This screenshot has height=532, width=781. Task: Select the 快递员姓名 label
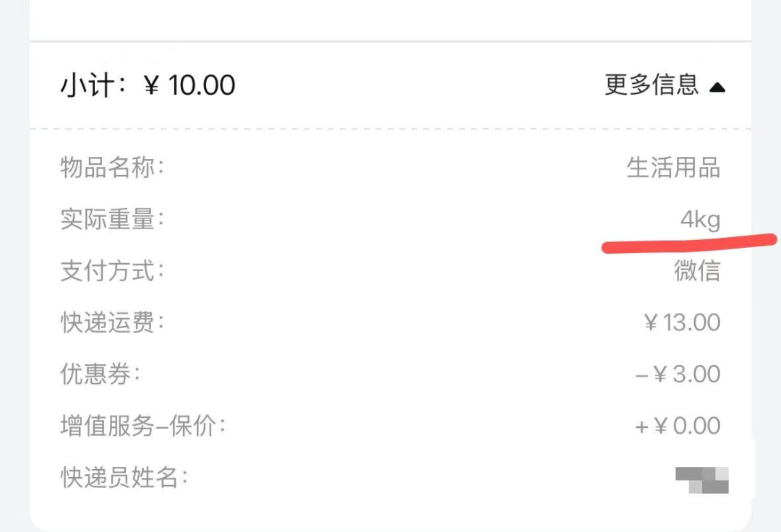[x=124, y=478]
